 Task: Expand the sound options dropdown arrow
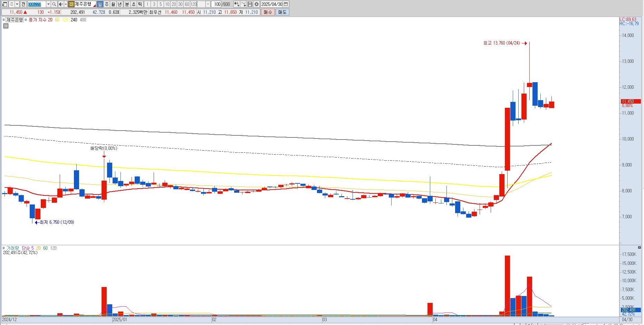click(66, 4)
